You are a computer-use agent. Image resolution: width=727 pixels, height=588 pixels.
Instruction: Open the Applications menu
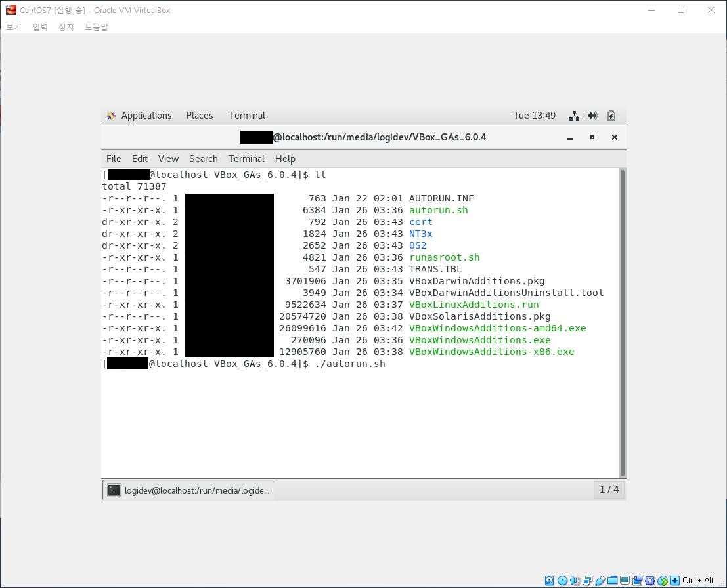click(x=146, y=115)
